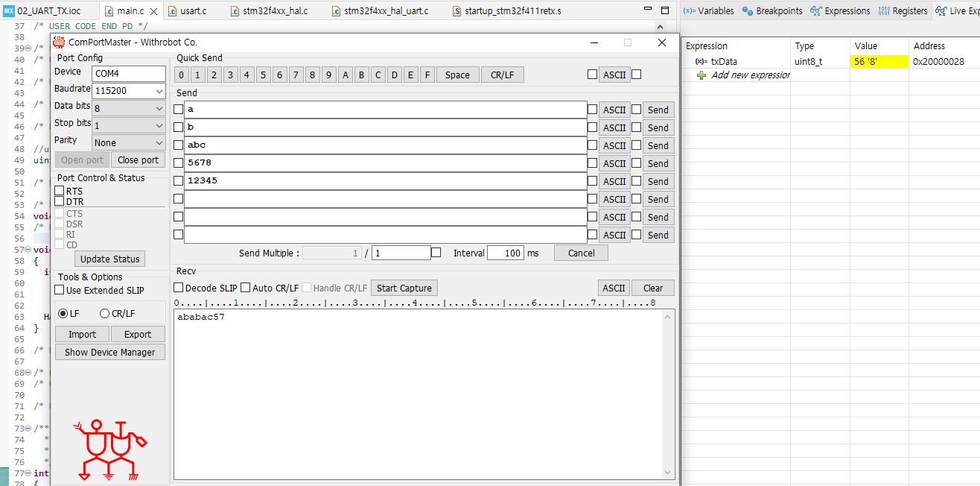Click the Close port button
Image resolution: width=980 pixels, height=486 pixels.
[138, 160]
